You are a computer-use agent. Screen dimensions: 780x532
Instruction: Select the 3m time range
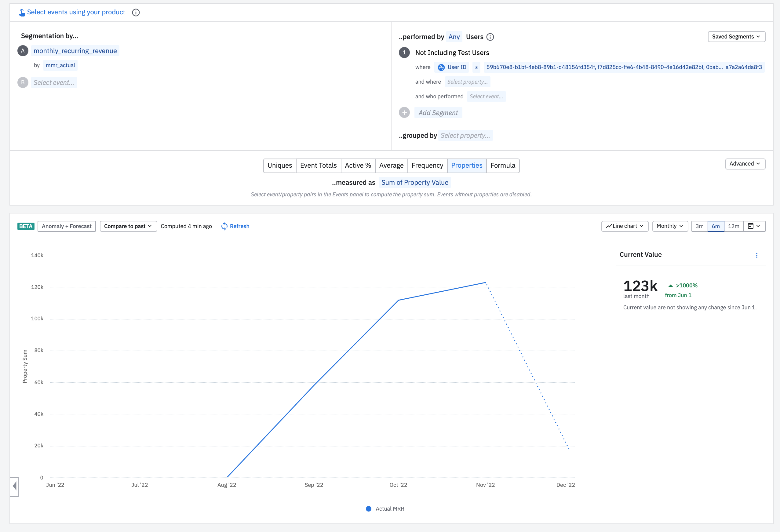tap(699, 226)
